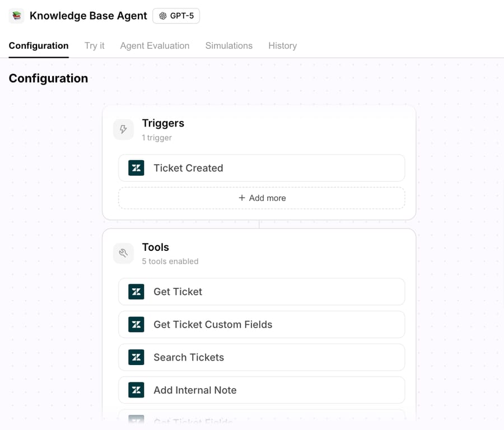Open the Try it tab
The image size is (504, 430).
95,46
